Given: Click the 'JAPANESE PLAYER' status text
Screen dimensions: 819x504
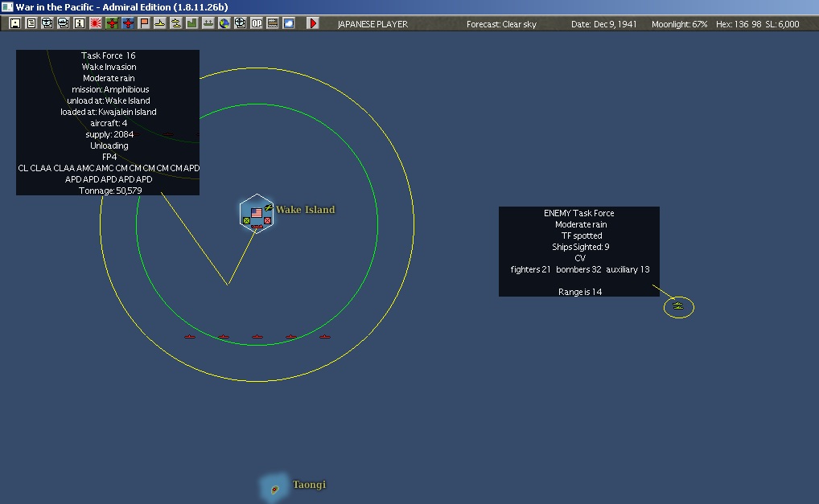Looking at the screenshot, I should click(373, 24).
